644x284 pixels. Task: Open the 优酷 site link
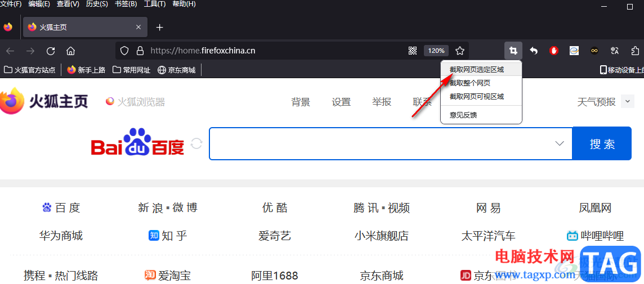pyautogui.click(x=275, y=208)
